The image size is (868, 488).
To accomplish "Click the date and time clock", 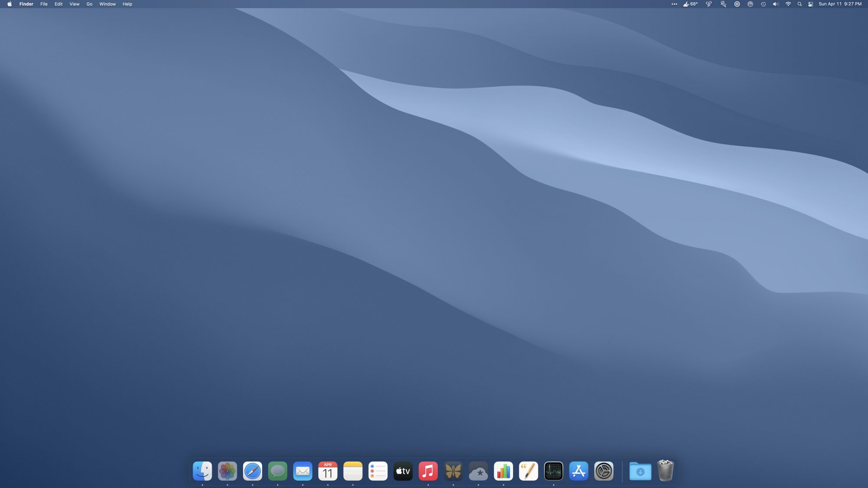I will (840, 4).
